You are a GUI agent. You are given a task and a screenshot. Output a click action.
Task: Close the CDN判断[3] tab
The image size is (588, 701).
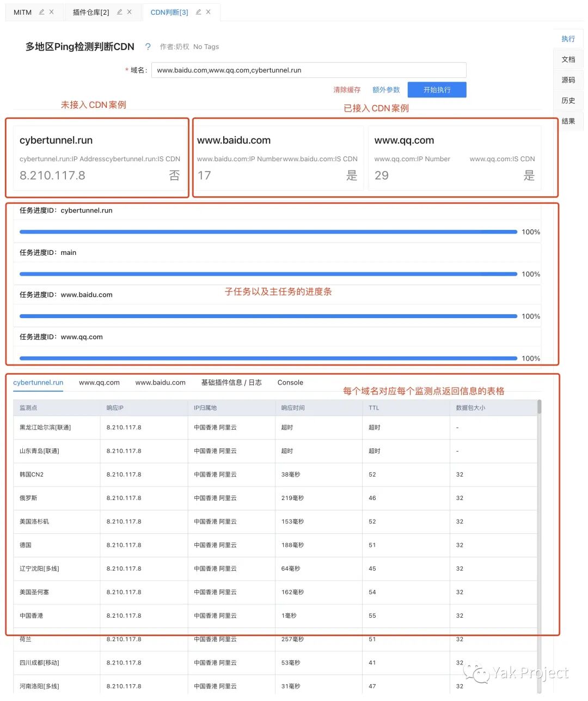(209, 12)
